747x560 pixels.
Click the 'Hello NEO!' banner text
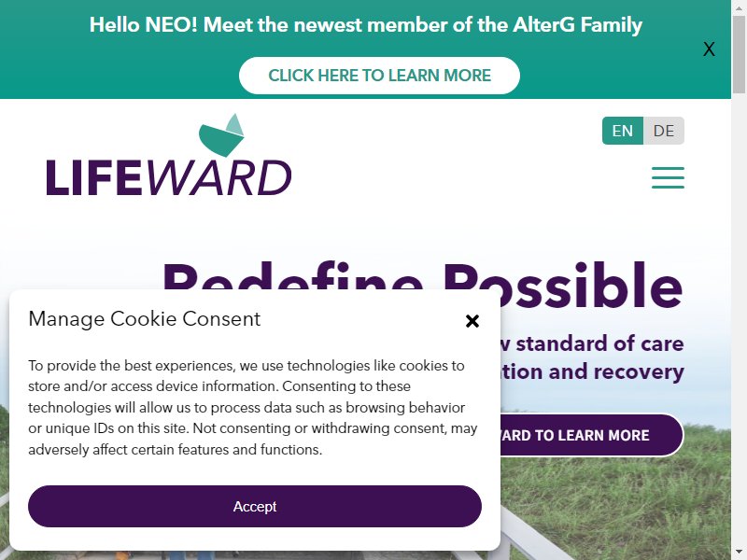coord(366,25)
